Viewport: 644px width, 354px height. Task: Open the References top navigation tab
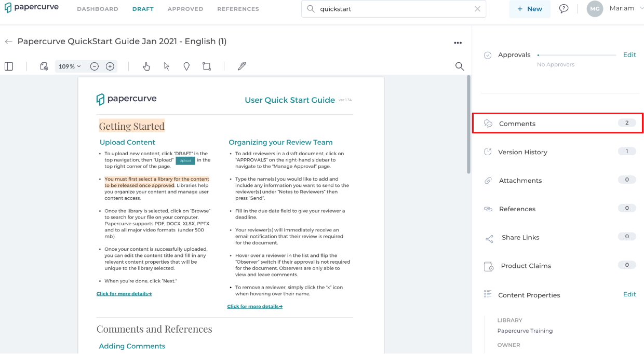point(238,9)
